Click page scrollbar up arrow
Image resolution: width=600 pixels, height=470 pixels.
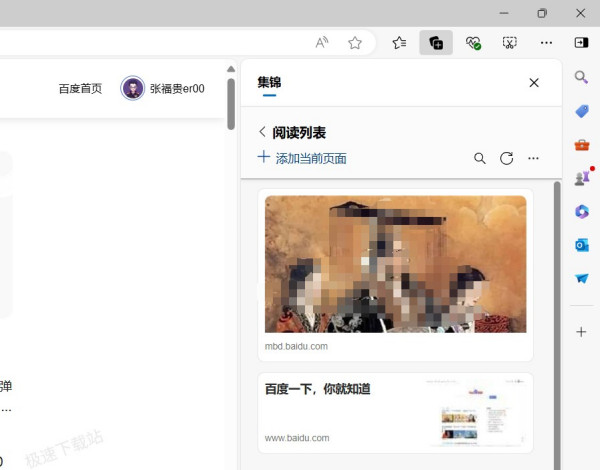click(231, 69)
